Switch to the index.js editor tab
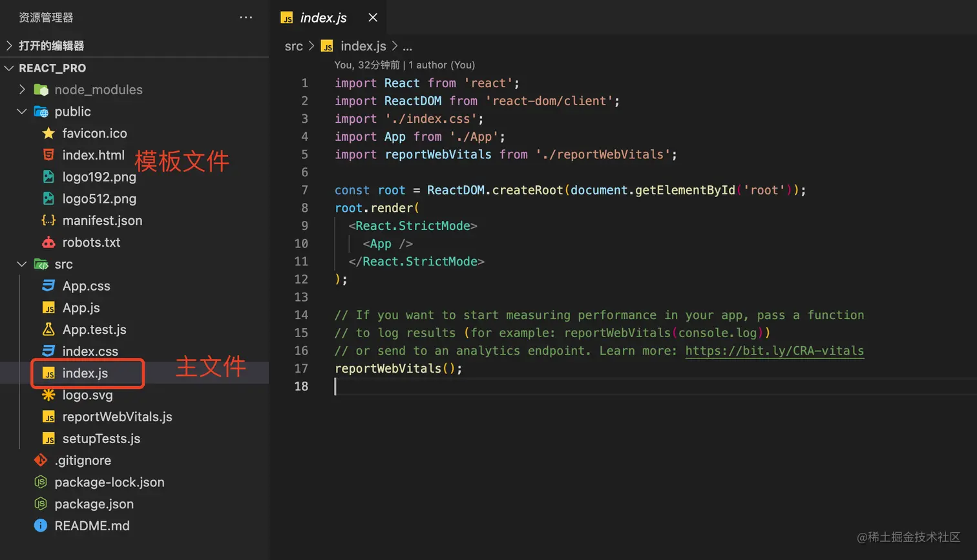This screenshot has width=977, height=560. (323, 18)
